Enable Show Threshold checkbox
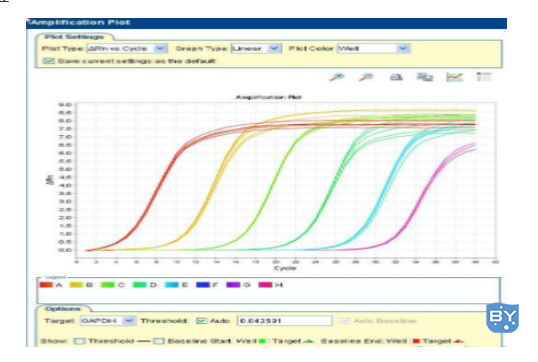Screen dimensions: 538x362 tap(80, 341)
